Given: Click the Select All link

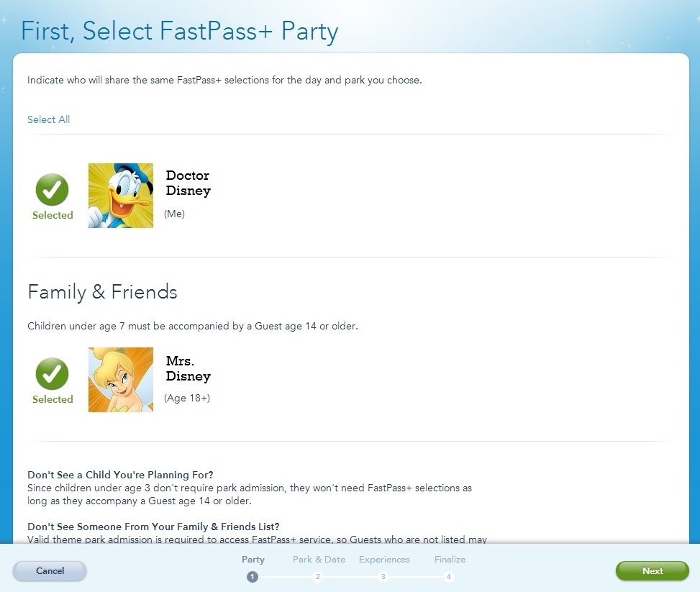Looking at the screenshot, I should point(49,119).
